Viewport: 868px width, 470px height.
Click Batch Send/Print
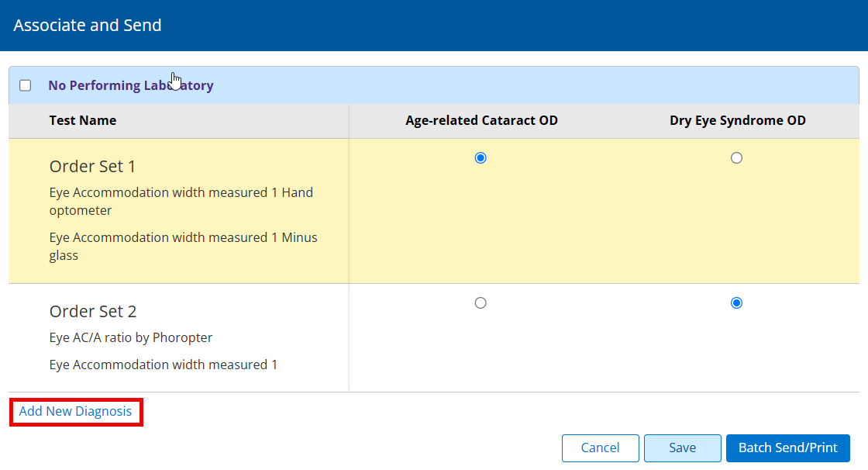787,448
